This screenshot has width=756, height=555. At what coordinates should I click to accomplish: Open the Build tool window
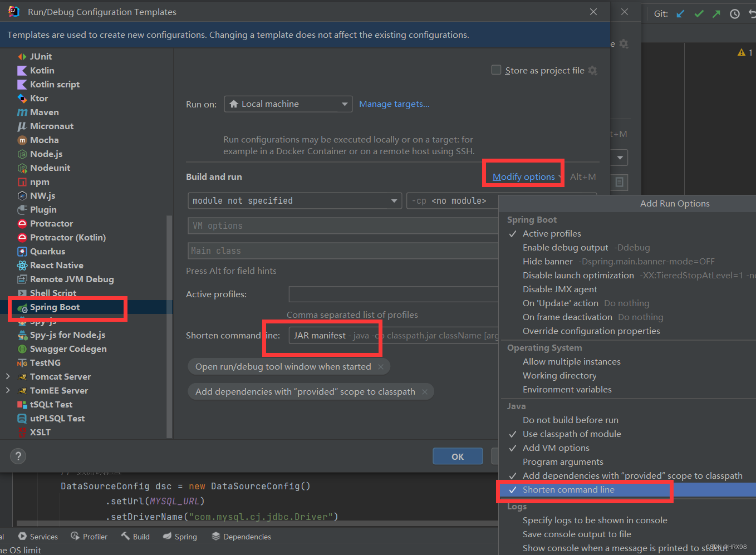[x=135, y=537]
